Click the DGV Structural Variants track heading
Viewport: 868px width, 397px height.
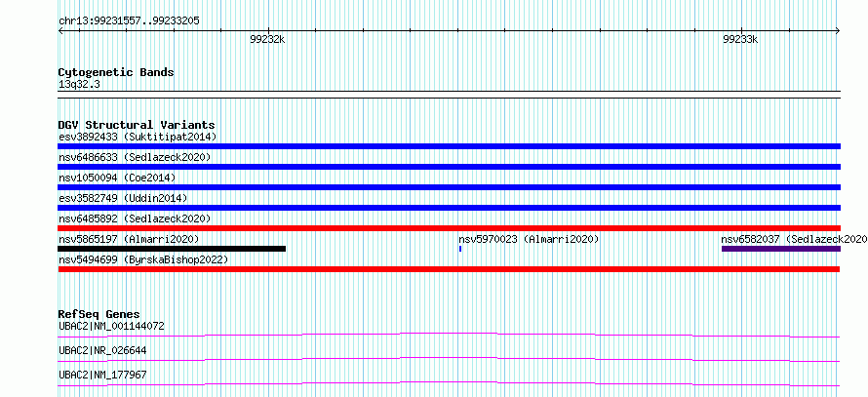(137, 125)
